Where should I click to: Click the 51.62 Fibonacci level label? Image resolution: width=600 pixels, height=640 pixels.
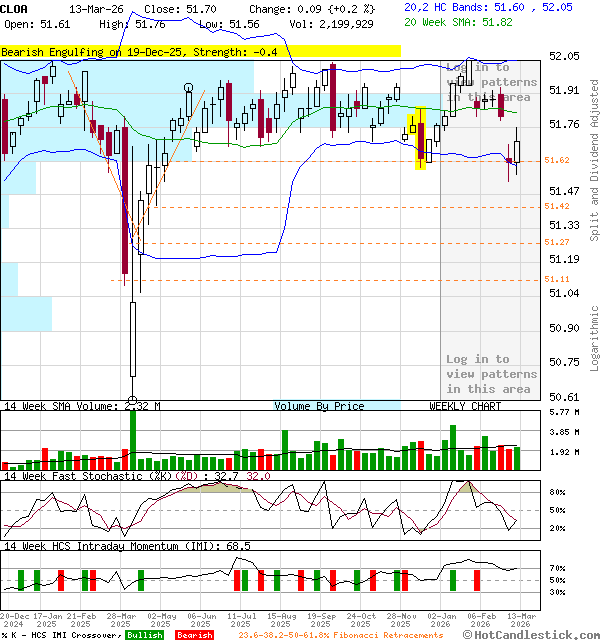557,160
